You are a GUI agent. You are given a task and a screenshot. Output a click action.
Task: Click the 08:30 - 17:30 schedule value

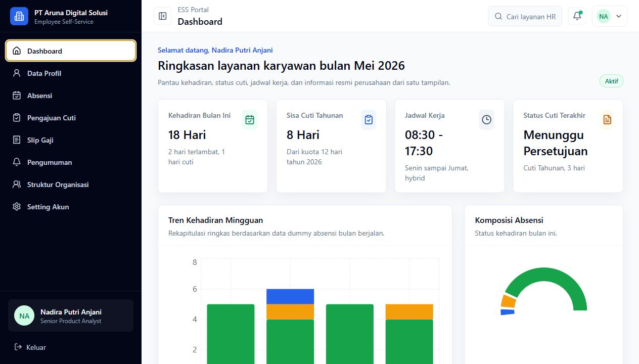tap(424, 143)
